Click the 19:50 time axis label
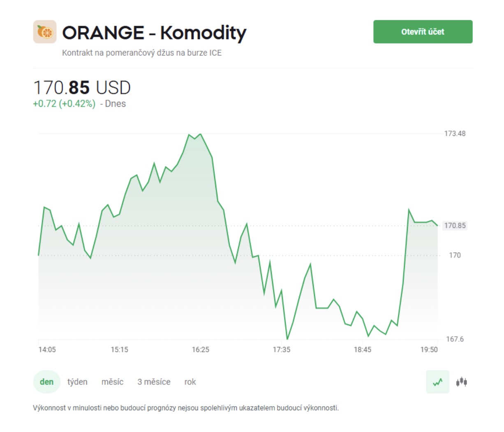The height and width of the screenshot is (432, 504). click(x=429, y=349)
